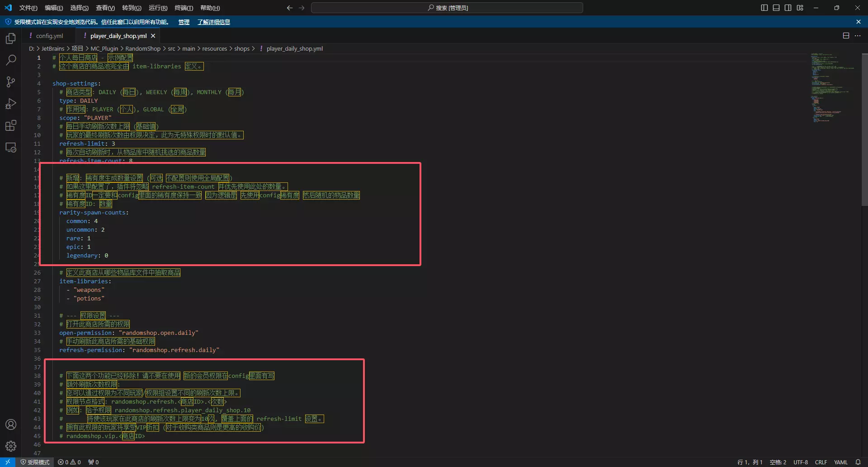The width and height of the screenshot is (868, 467).
Task: Open the Remote Explorer view
Action: tap(11, 148)
